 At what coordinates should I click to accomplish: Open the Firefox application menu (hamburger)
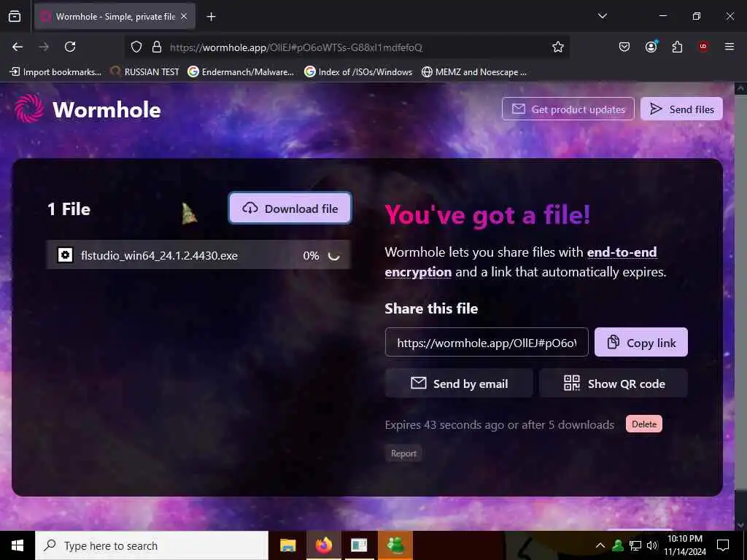[729, 47]
